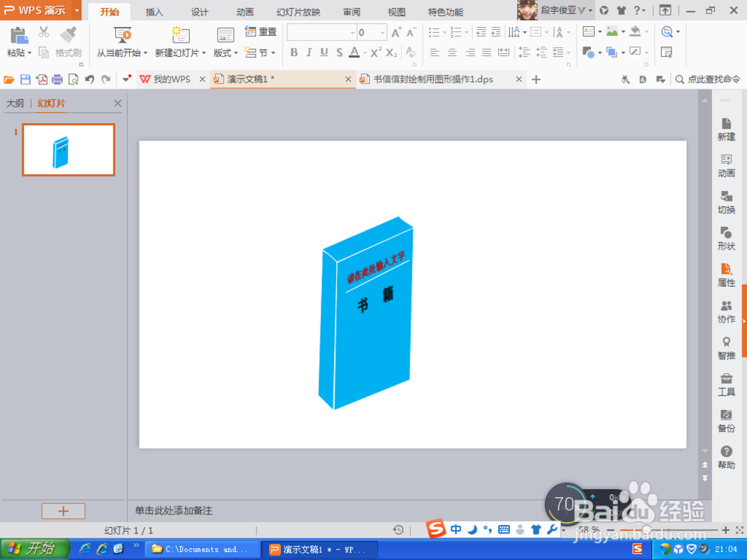Increase font size with A+ icon
Viewport: 747px width, 560px height.
point(397,32)
